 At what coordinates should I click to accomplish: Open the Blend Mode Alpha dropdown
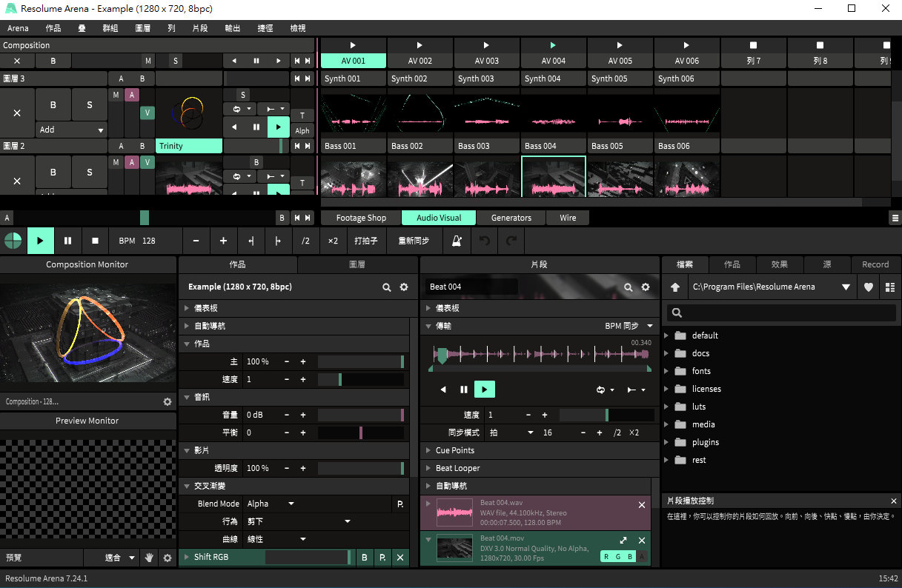(271, 504)
